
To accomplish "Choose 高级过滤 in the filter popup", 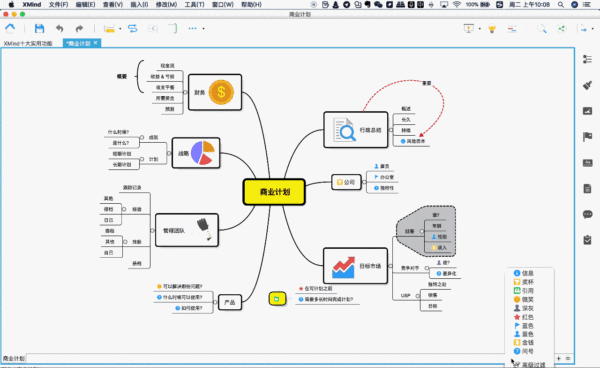I will [x=530, y=365].
